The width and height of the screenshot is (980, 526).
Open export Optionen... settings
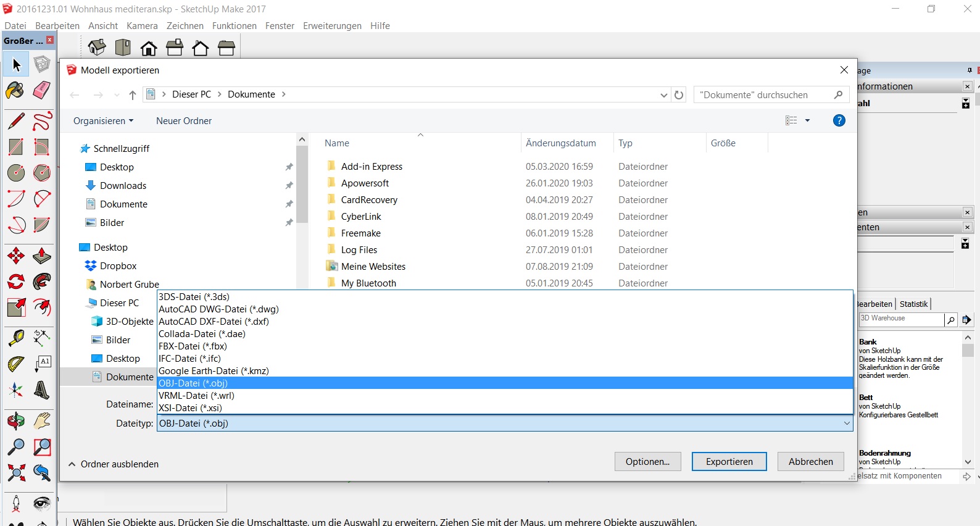pos(647,462)
